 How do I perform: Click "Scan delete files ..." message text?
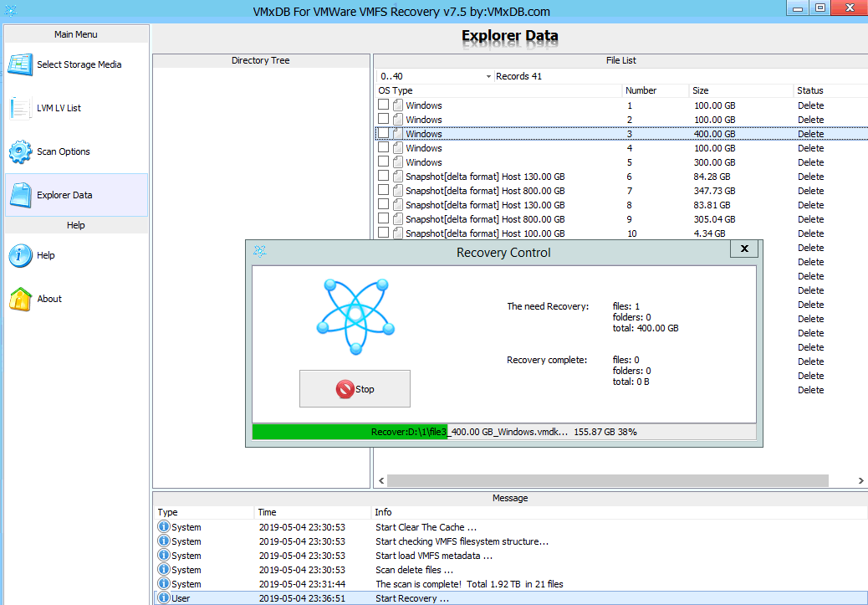[414, 570]
